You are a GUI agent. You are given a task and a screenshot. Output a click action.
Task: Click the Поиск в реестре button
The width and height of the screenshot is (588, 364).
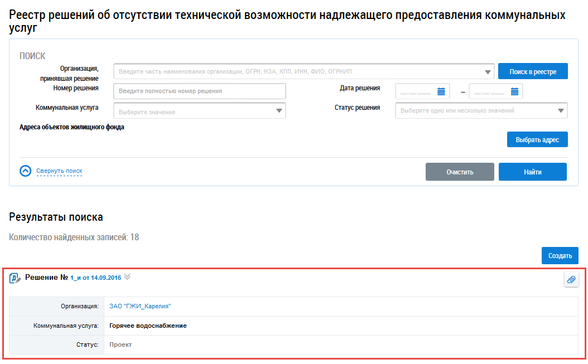coord(532,72)
